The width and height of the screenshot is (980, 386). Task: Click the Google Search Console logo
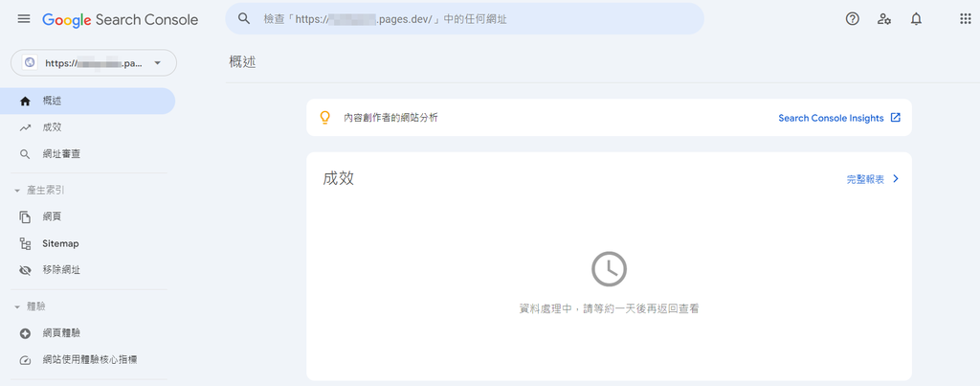[x=120, y=19]
